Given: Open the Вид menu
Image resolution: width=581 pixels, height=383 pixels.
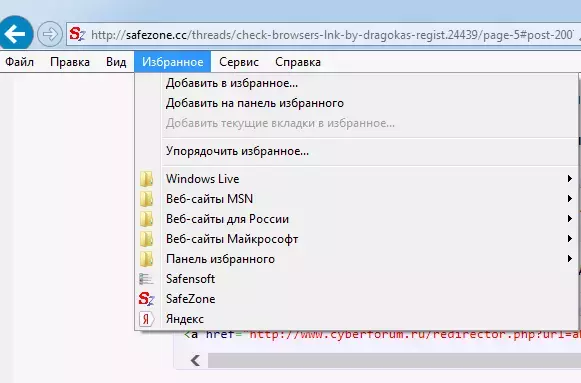Looking at the screenshot, I should pos(116,62).
